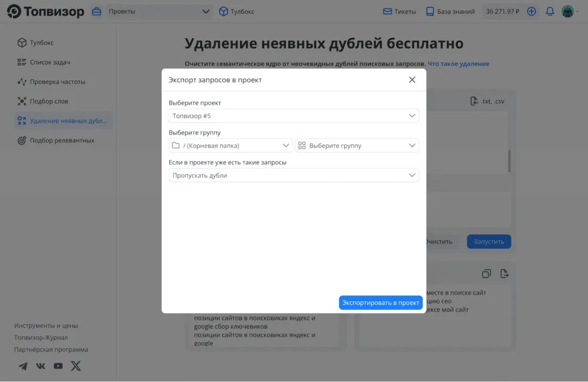Close the export dialog

click(x=412, y=79)
